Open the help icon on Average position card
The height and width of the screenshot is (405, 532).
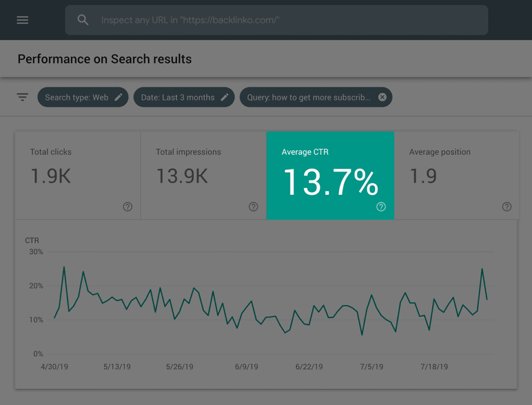pos(507,207)
